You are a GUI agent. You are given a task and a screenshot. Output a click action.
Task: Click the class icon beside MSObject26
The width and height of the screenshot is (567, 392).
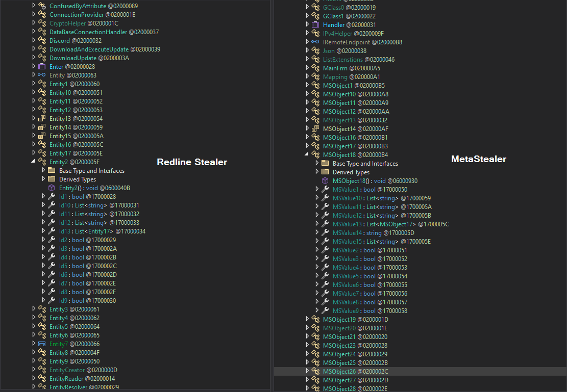(x=315, y=372)
